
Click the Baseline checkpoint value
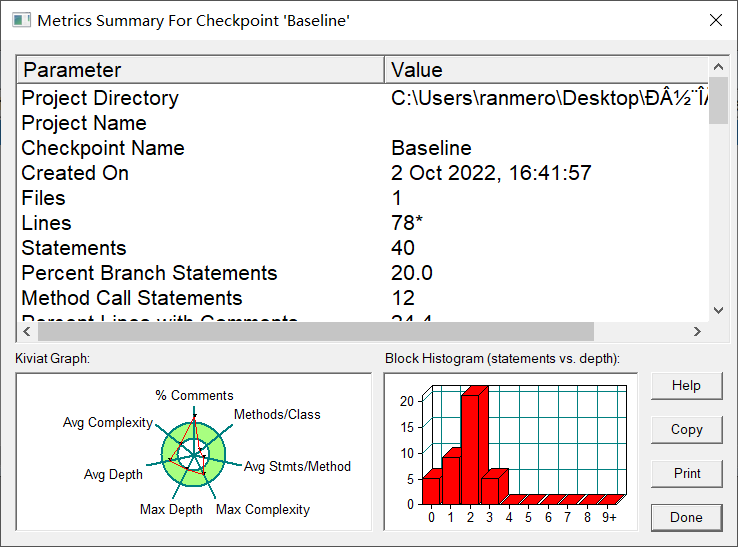[431, 148]
